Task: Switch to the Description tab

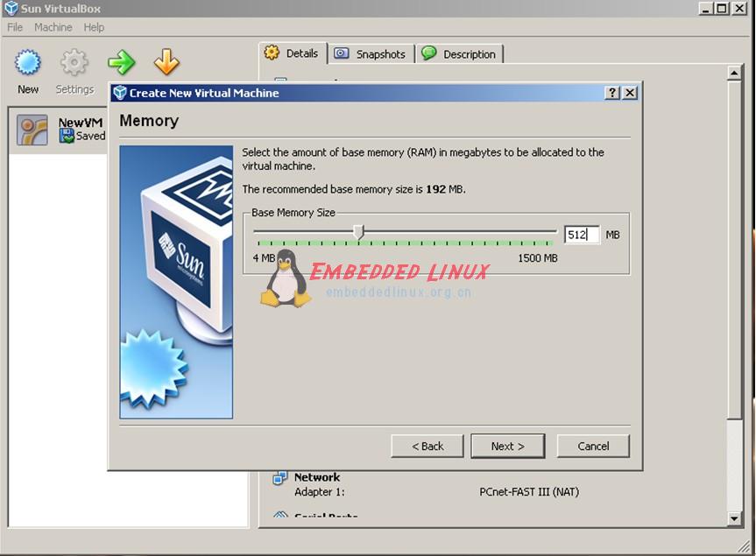Action: pos(460,54)
